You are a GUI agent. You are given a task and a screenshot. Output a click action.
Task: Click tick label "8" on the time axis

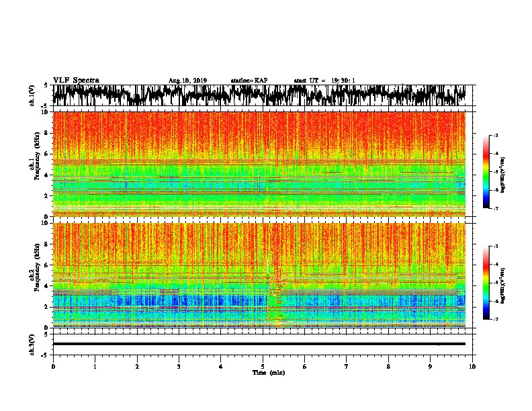[x=388, y=367]
